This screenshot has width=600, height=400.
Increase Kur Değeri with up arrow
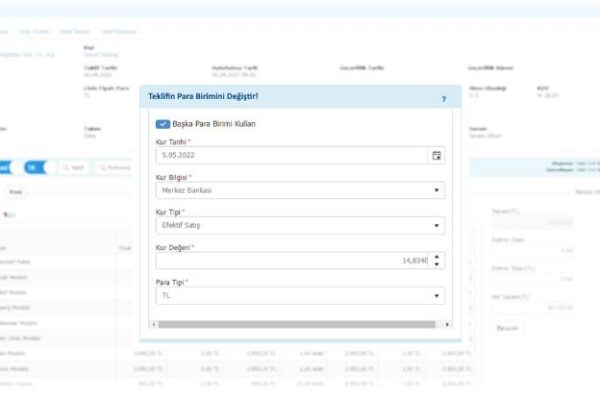(x=437, y=256)
